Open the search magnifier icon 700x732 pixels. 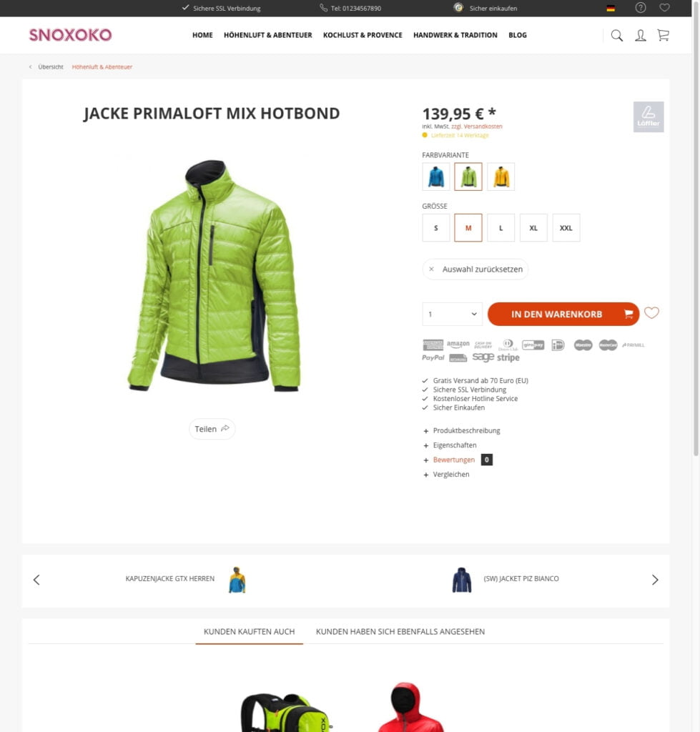(x=616, y=36)
